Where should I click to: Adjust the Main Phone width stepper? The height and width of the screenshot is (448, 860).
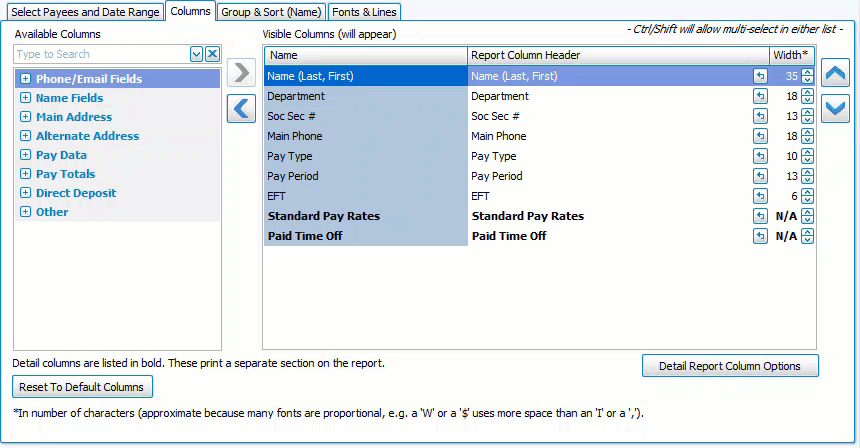click(807, 136)
